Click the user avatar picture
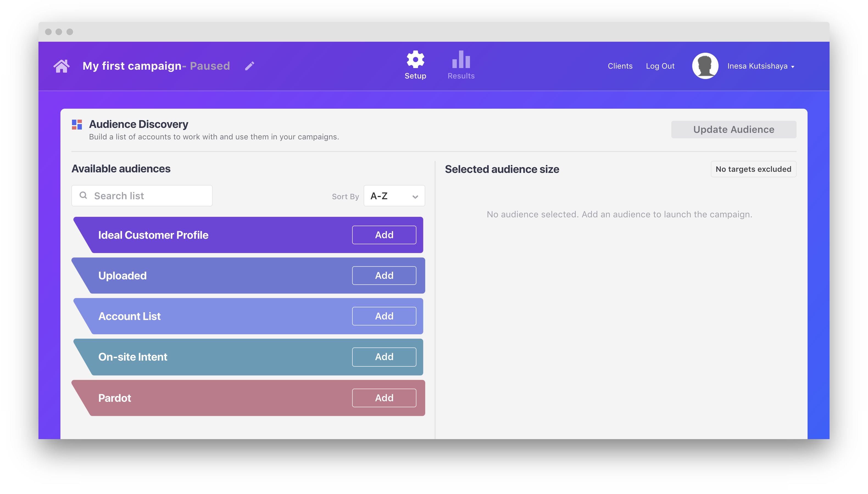The height and width of the screenshot is (494, 868). [x=705, y=66]
